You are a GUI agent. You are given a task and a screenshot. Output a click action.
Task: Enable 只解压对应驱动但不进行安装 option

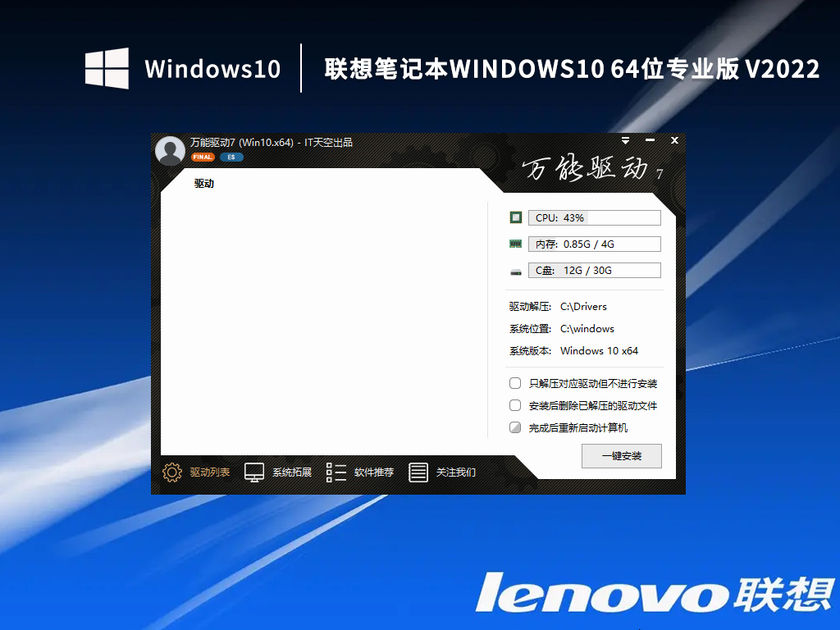click(x=515, y=383)
